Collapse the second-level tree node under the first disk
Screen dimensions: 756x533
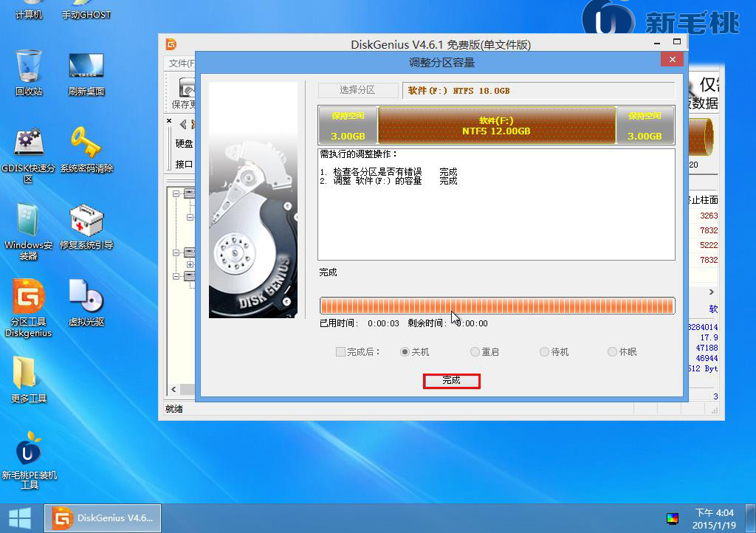[x=190, y=217]
